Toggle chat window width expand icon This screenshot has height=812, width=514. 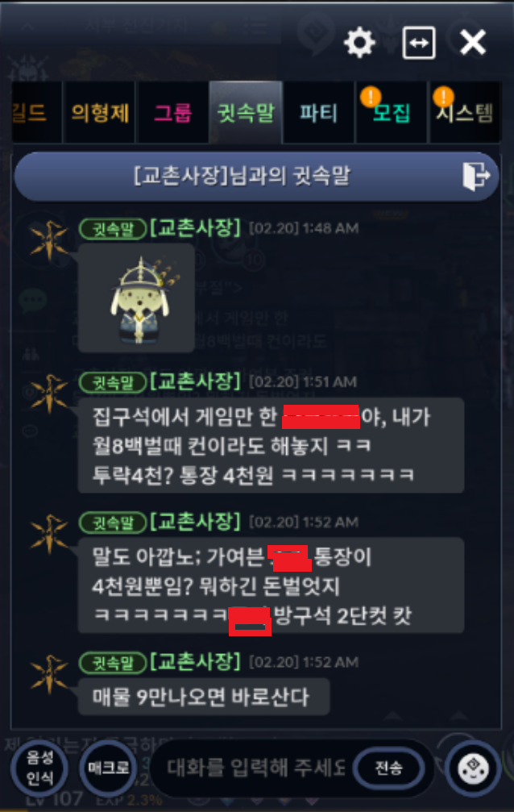[x=419, y=43]
